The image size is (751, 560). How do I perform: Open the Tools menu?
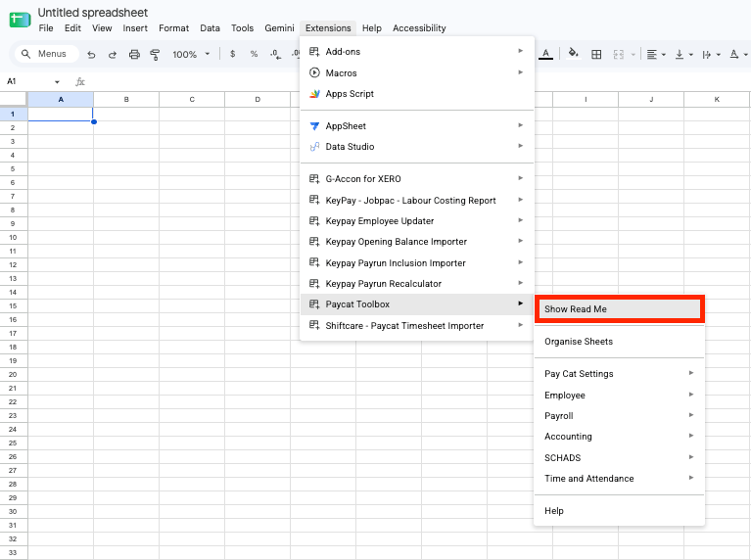pos(243,28)
